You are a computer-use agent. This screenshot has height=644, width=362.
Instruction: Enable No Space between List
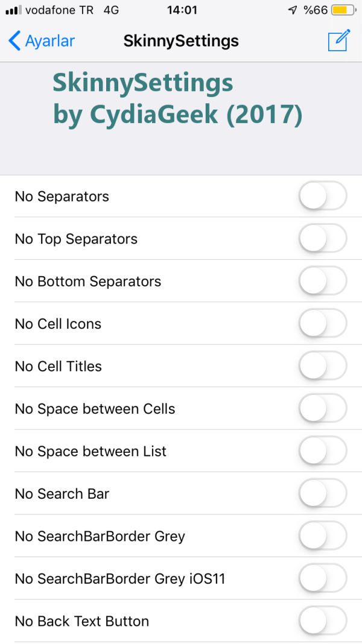(x=323, y=451)
